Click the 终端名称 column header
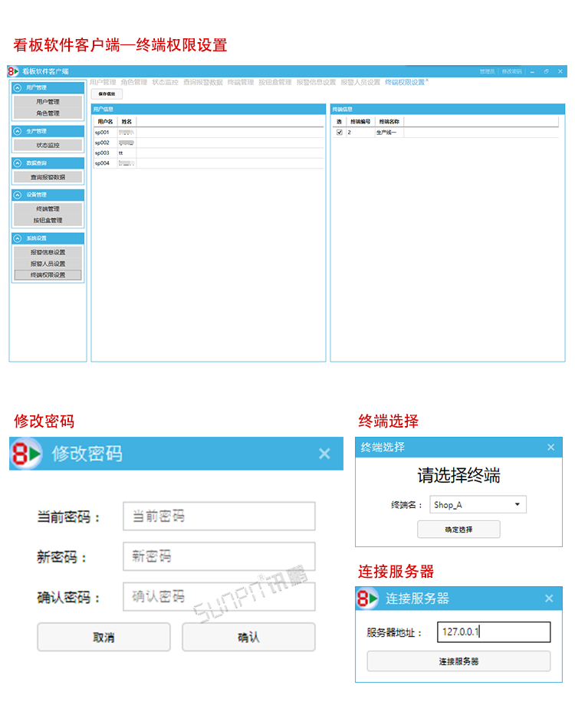Image resolution: width=575 pixels, height=728 pixels. coord(389,122)
